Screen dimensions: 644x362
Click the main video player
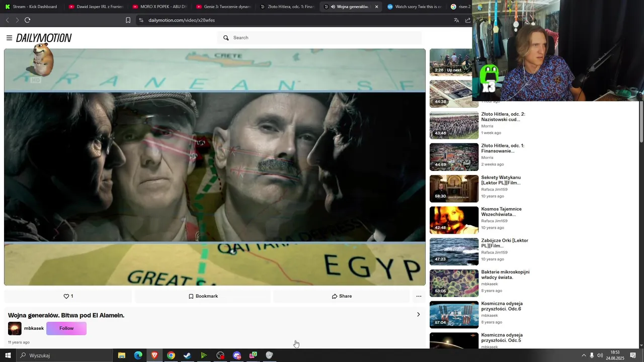point(215,167)
